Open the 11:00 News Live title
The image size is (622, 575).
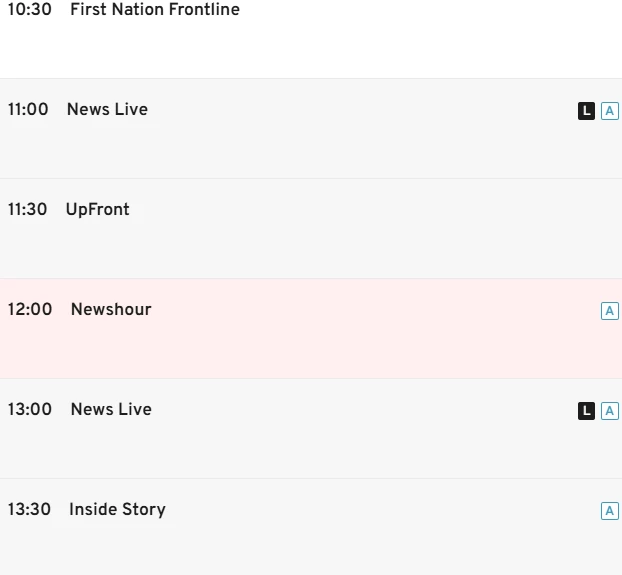[107, 110]
